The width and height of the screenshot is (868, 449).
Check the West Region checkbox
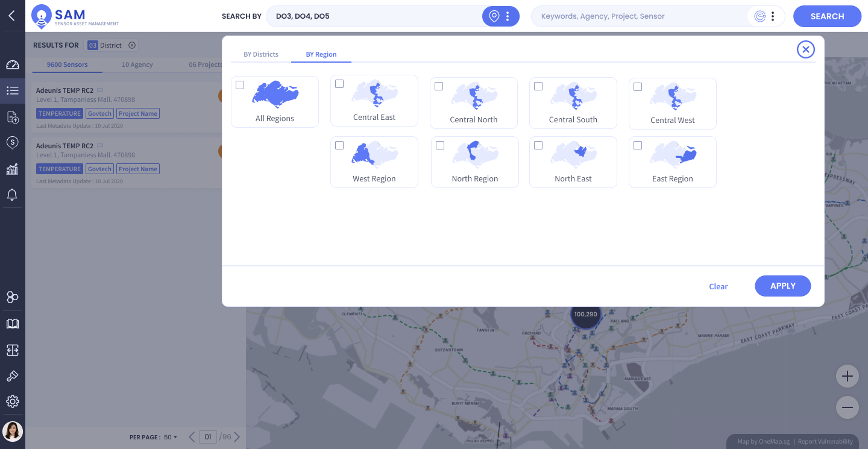[x=339, y=145]
